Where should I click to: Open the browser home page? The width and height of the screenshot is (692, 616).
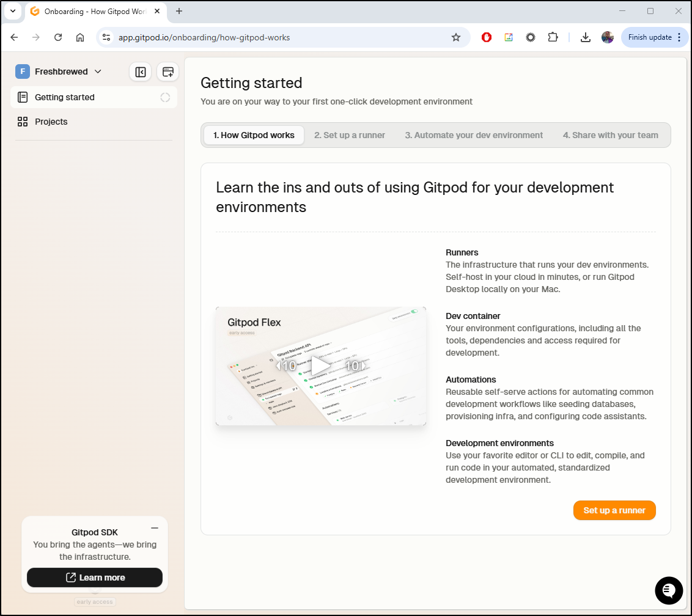click(x=80, y=37)
